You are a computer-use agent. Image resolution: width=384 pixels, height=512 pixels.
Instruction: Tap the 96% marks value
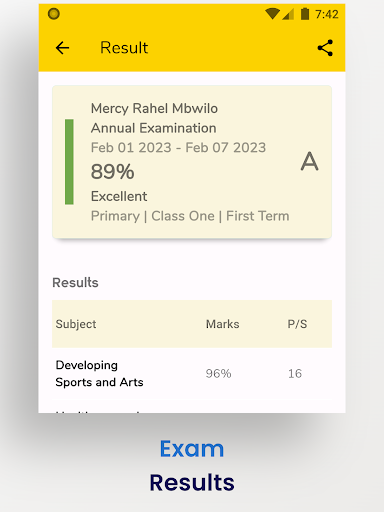218,374
